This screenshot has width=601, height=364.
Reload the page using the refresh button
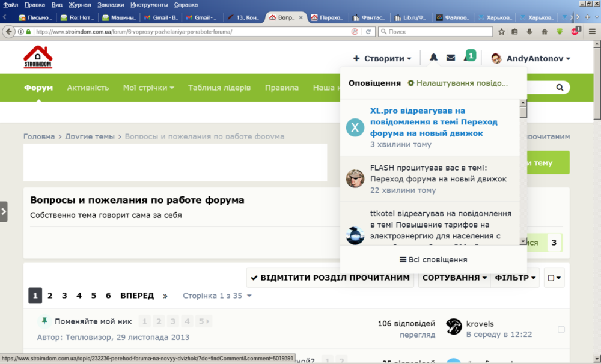[368, 31]
